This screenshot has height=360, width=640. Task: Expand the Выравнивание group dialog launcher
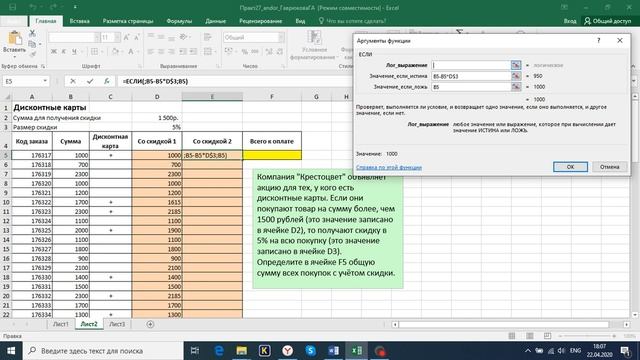(218, 66)
